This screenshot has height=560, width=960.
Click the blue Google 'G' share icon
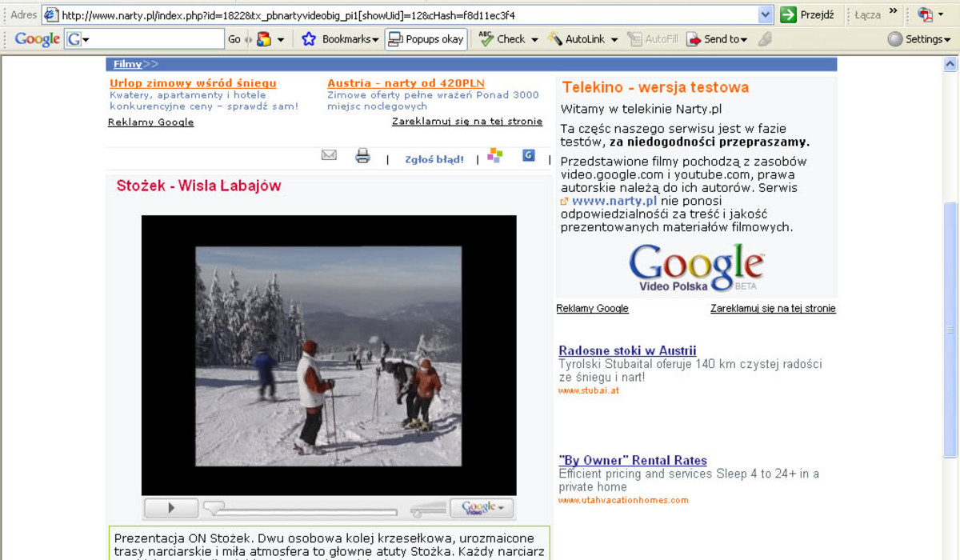tap(528, 155)
